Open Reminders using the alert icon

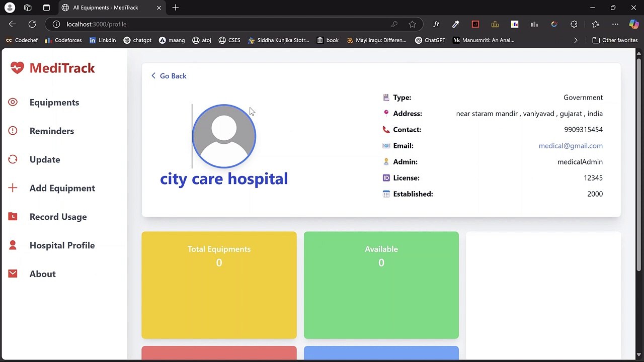[x=13, y=131]
